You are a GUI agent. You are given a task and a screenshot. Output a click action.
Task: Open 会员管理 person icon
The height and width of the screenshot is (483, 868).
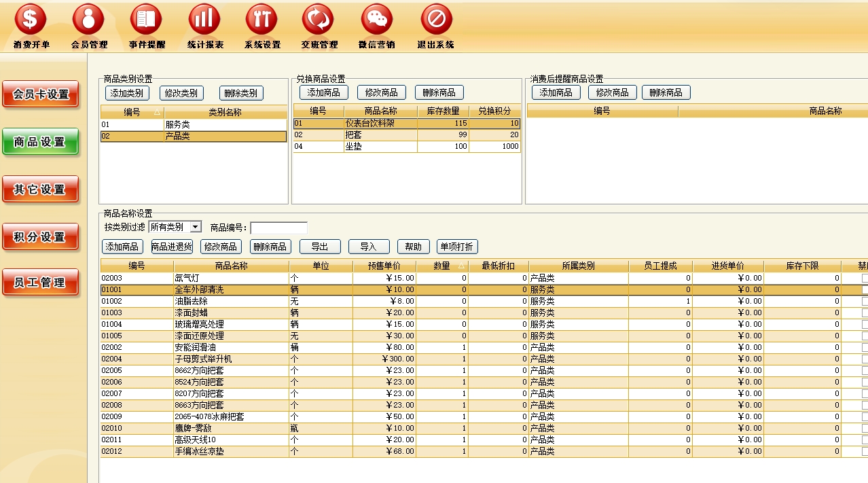coord(88,20)
